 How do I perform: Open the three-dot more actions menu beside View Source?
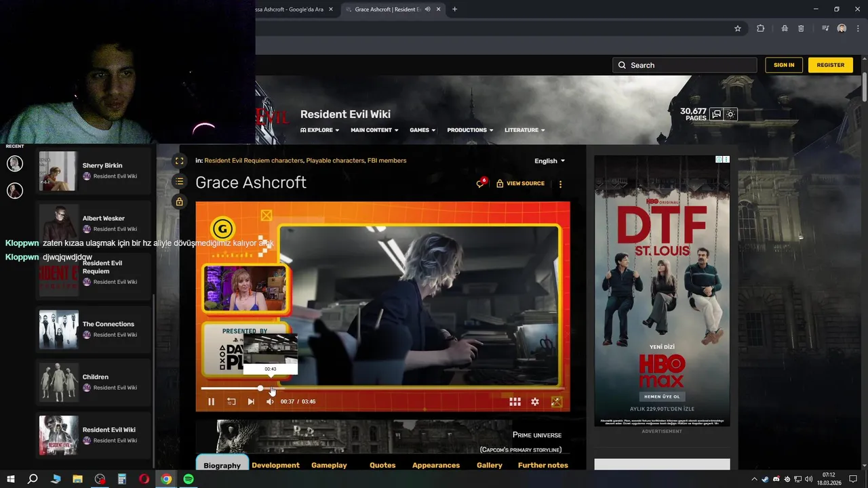point(560,184)
